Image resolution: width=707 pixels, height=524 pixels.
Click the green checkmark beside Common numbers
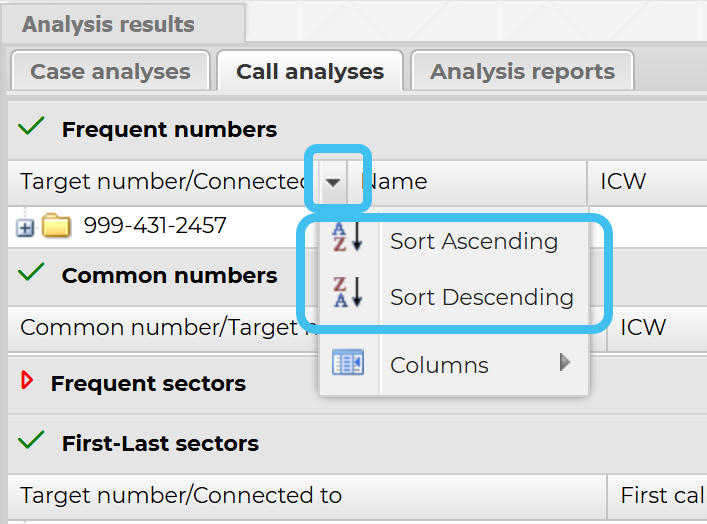[33, 273]
